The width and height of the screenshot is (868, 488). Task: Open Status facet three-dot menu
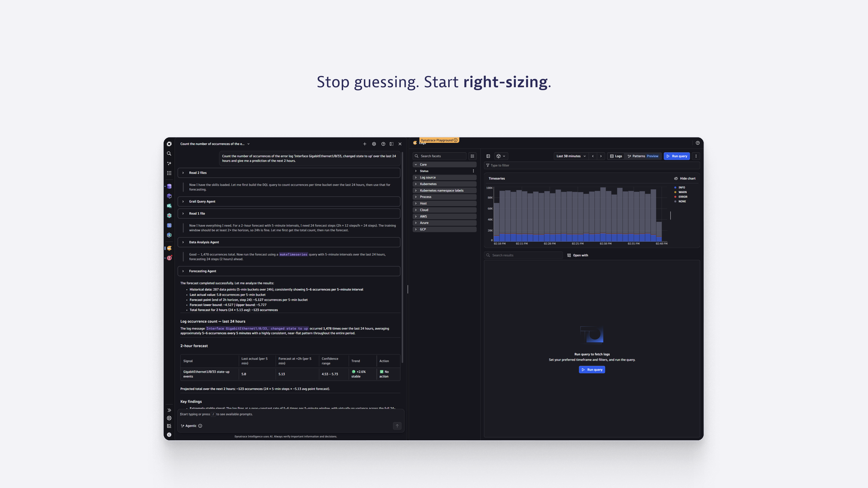473,171
